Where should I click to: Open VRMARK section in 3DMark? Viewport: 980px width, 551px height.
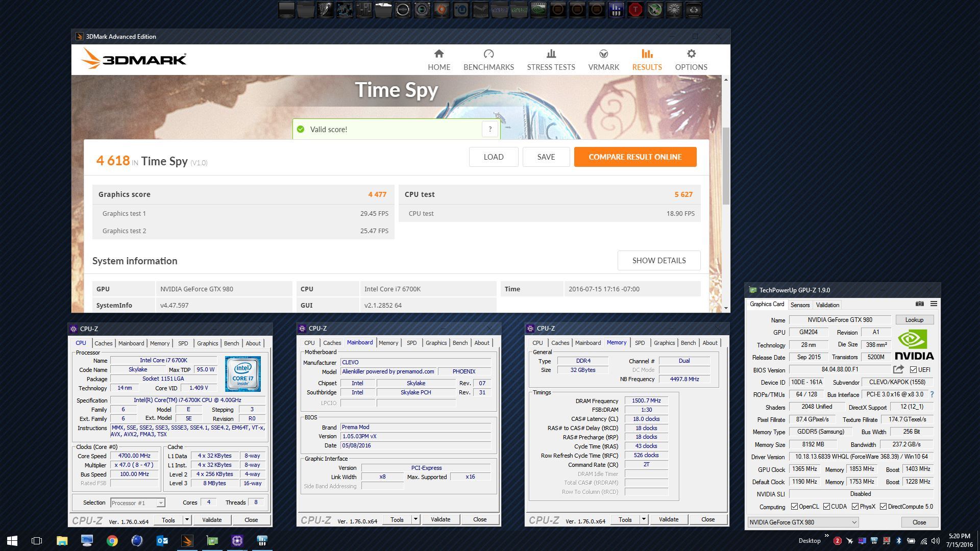(x=603, y=60)
